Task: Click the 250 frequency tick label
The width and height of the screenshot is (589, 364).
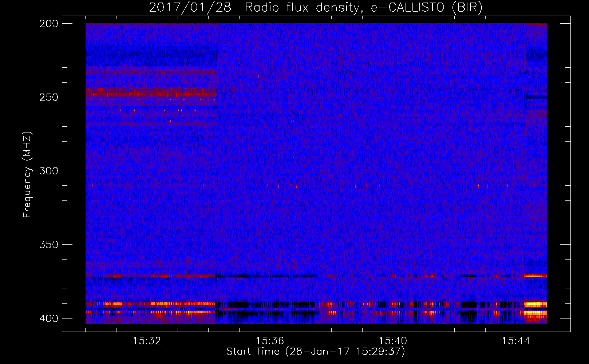Action: click(49, 97)
